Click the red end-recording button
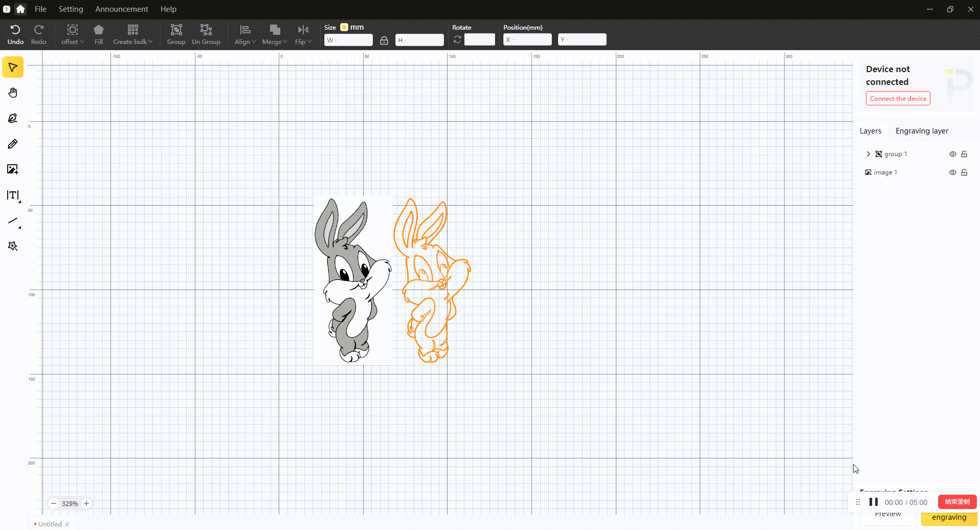The height and width of the screenshot is (530, 980). (x=957, y=502)
